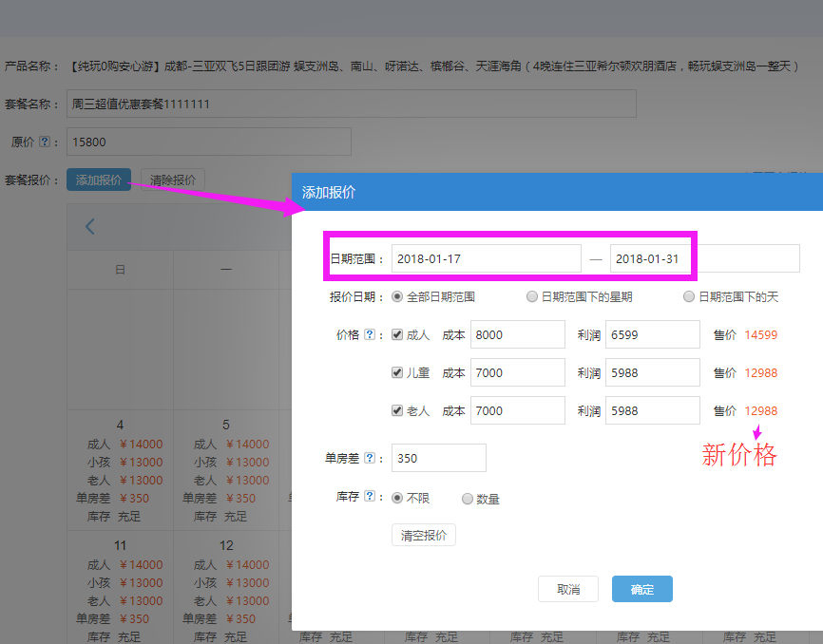Go to previous month with left chevron
The width and height of the screenshot is (823, 644).
(x=90, y=226)
